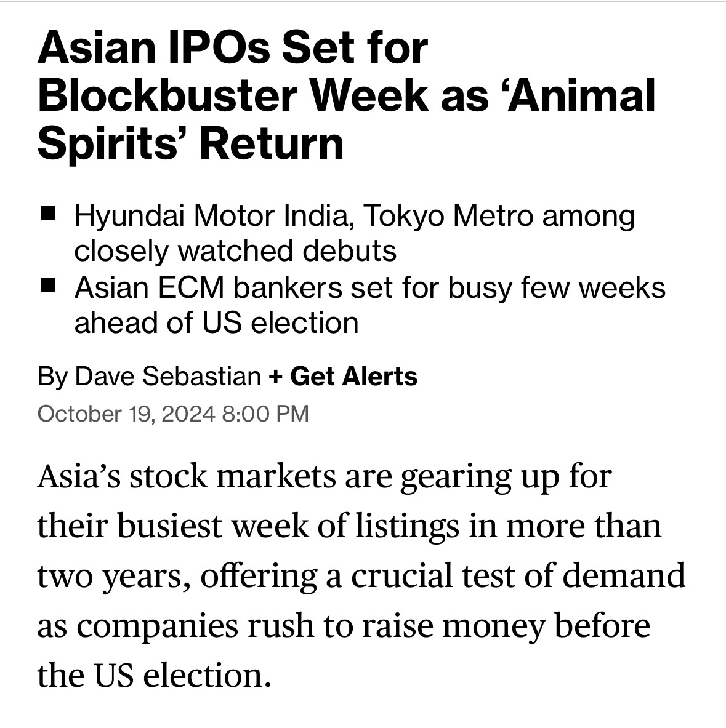Image resolution: width=726 pixels, height=728 pixels.
Task: Click the first square bullet marker
Action: click(48, 214)
